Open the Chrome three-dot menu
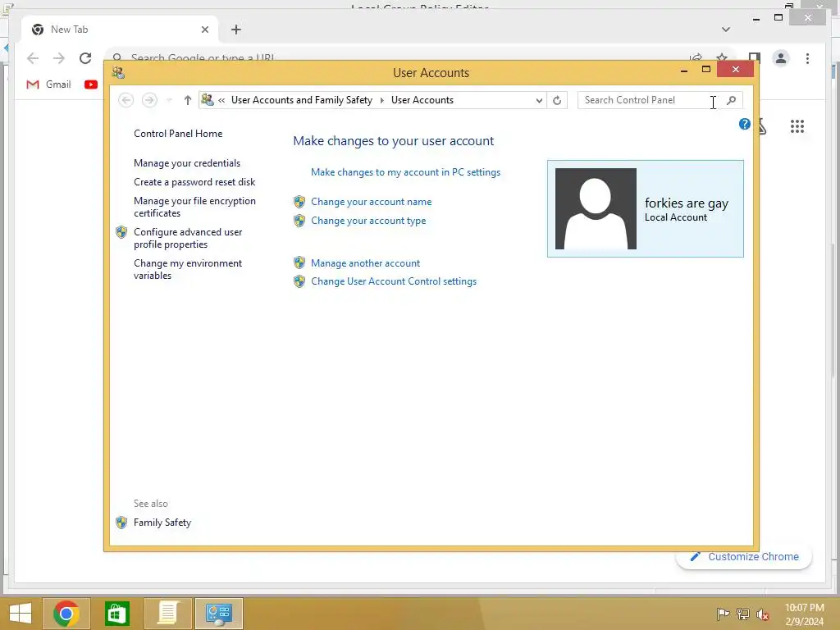The image size is (840, 630). click(807, 58)
